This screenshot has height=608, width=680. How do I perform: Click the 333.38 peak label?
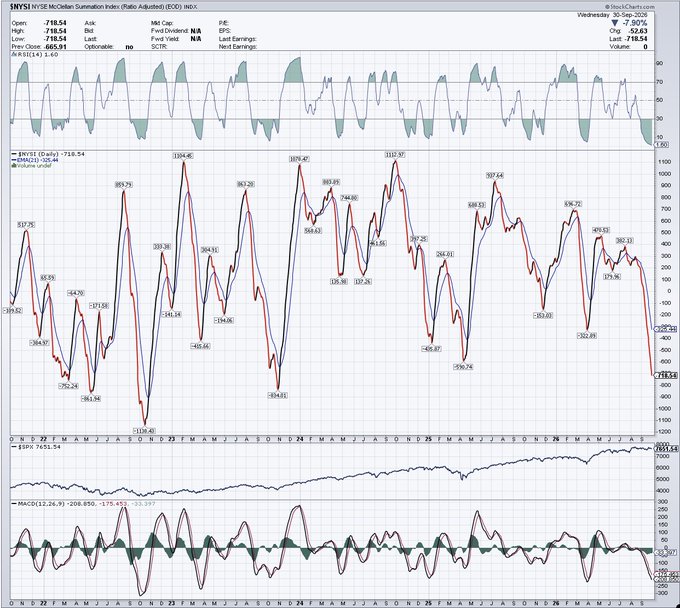(162, 246)
